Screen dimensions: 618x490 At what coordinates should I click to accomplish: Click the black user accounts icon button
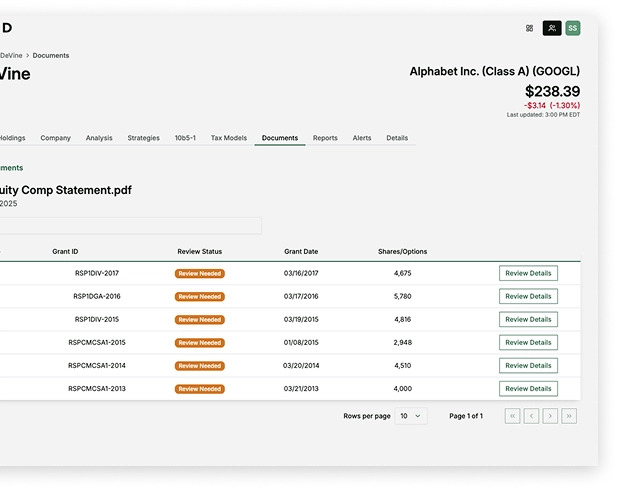552,28
